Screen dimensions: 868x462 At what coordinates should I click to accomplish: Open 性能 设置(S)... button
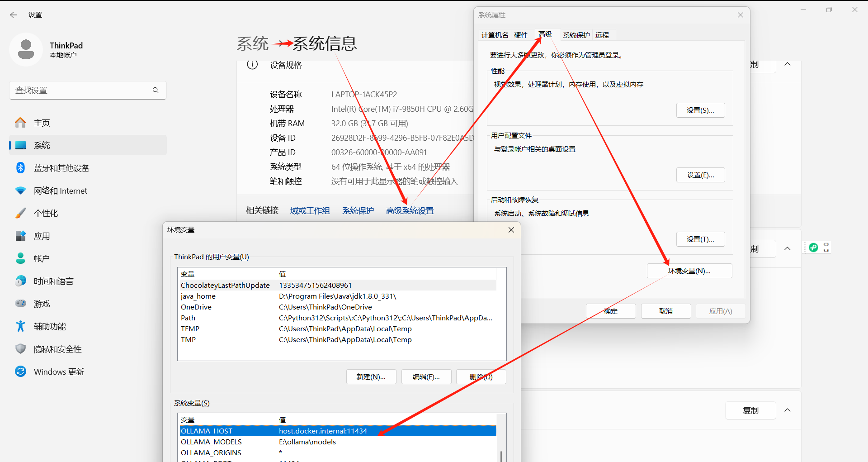(x=700, y=110)
